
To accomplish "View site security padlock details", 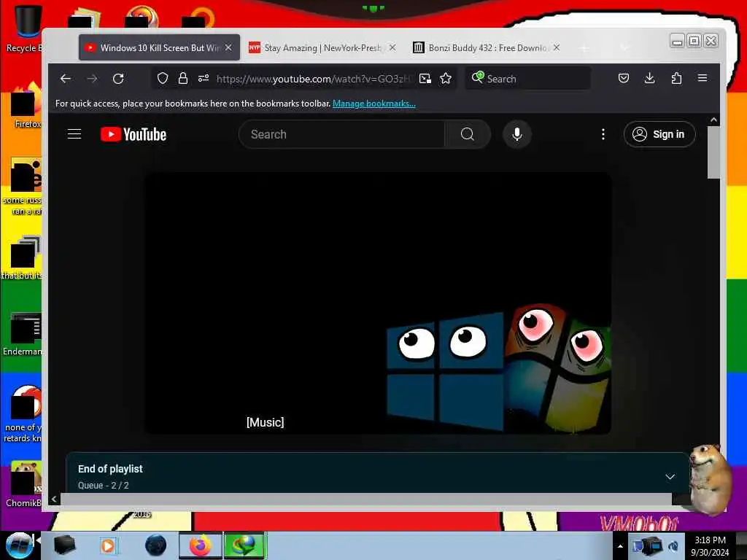I will point(183,79).
